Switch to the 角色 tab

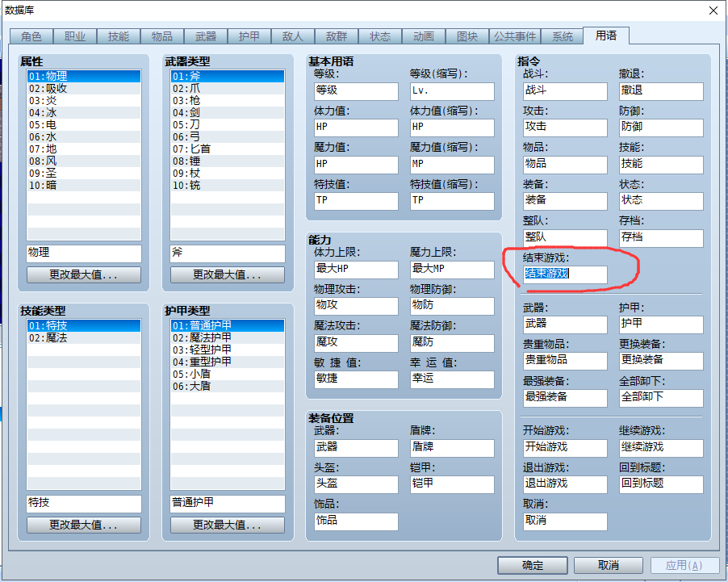point(31,36)
